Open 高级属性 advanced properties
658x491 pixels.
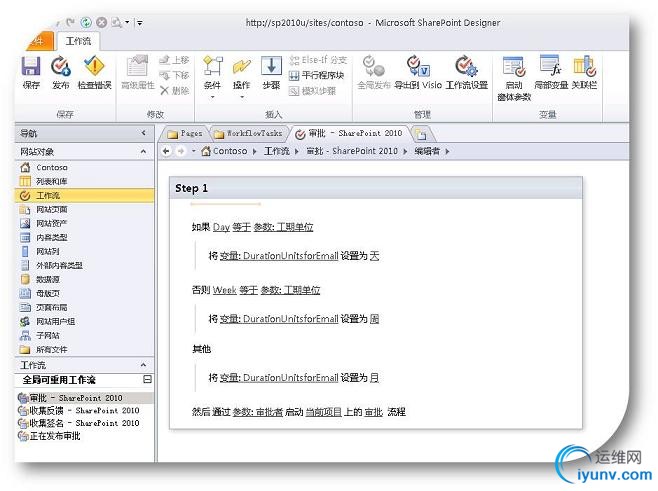pos(138,72)
